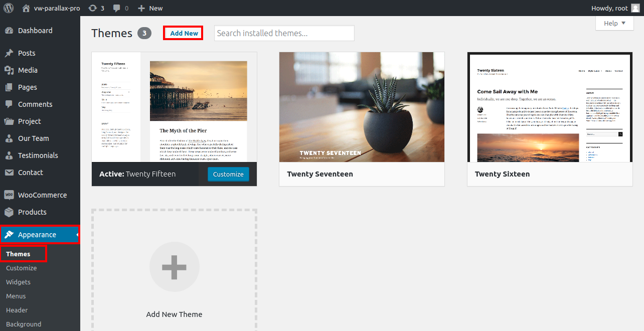644x331 pixels.
Task: Select Themes submenu item
Action: click(x=18, y=254)
